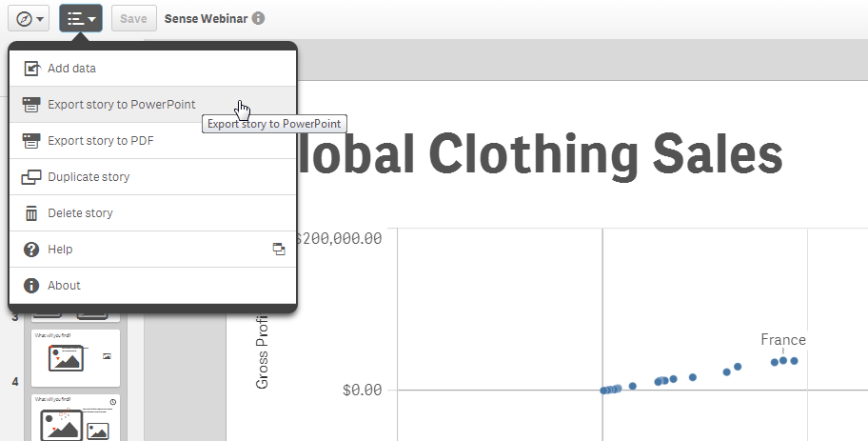Click the About info icon

click(x=32, y=286)
